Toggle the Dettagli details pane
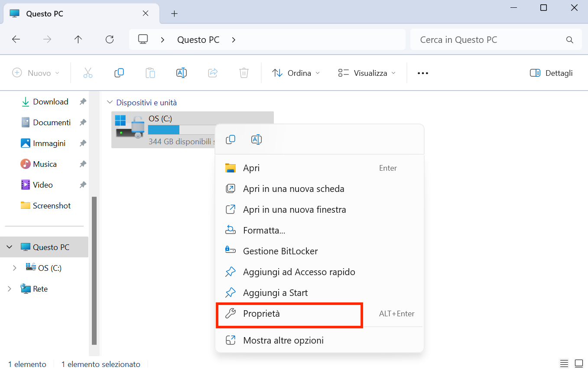Image resolution: width=588 pixels, height=370 pixels. 551,73
